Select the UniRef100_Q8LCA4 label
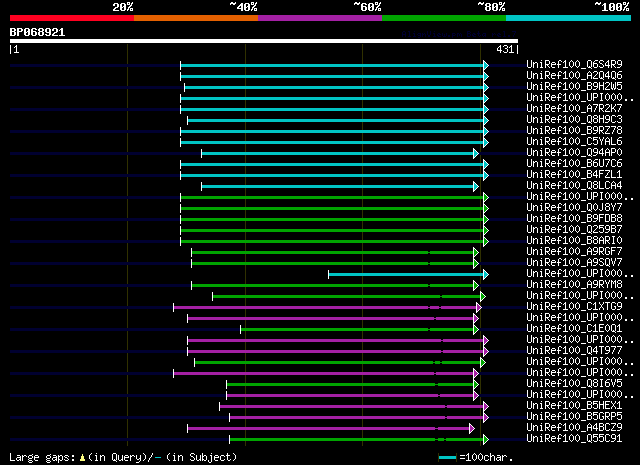Screen dimensions: 640x465 click(574, 185)
